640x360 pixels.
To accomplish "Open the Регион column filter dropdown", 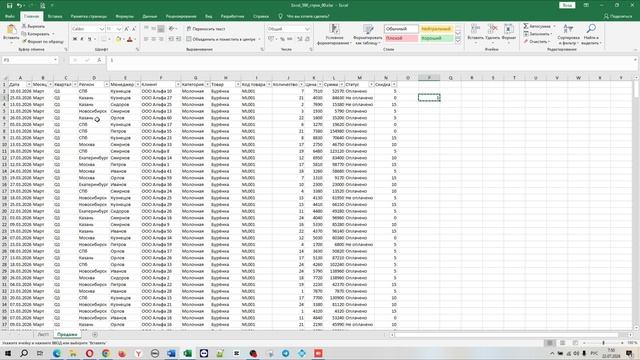I will tap(107, 84).
